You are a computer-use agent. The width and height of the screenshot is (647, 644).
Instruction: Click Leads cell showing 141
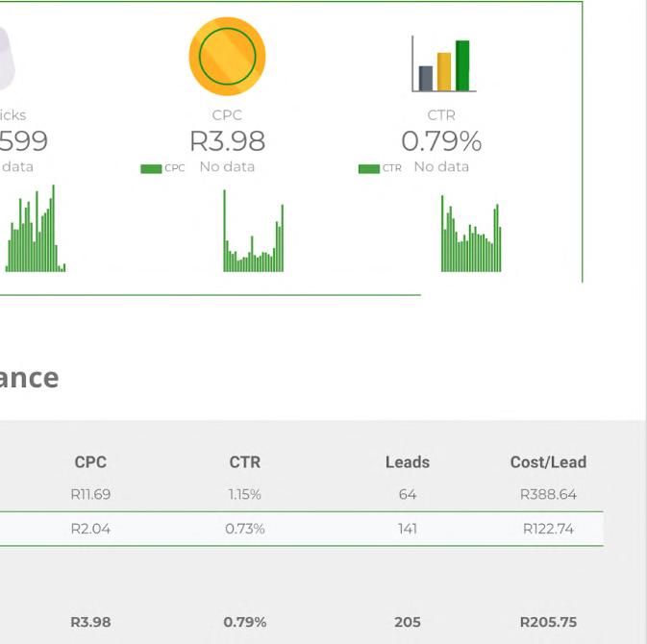408,529
